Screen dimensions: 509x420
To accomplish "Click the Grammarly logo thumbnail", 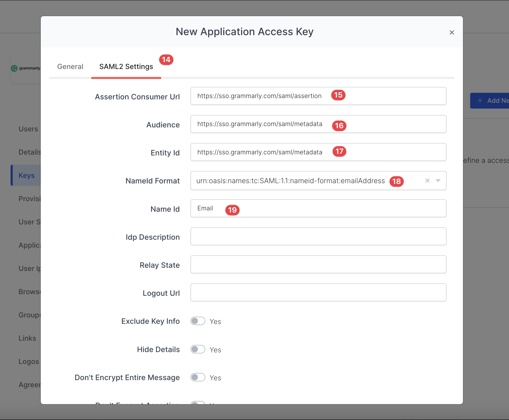I will 25,68.
